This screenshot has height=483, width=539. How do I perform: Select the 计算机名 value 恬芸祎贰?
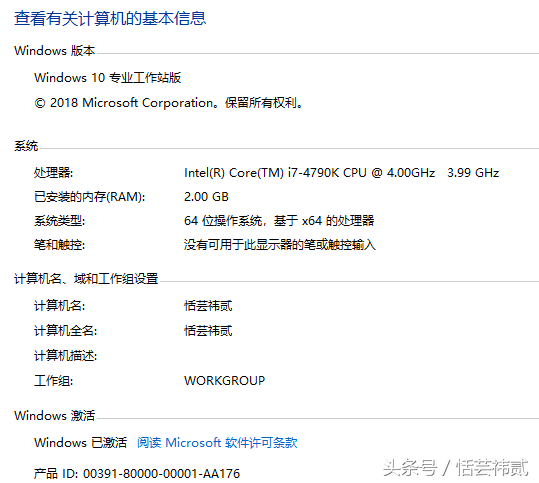[x=208, y=306]
